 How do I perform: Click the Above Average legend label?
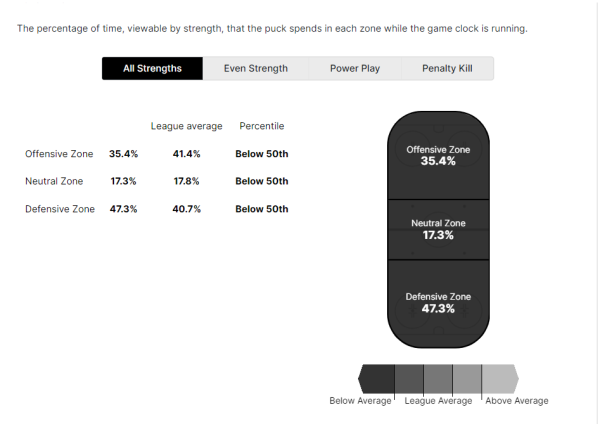click(x=517, y=401)
